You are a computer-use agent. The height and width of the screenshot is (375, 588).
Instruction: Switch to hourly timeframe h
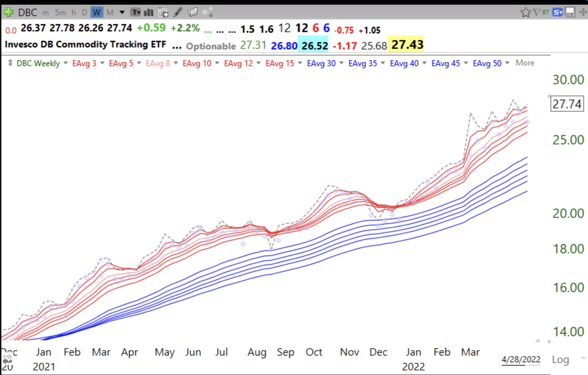point(74,13)
